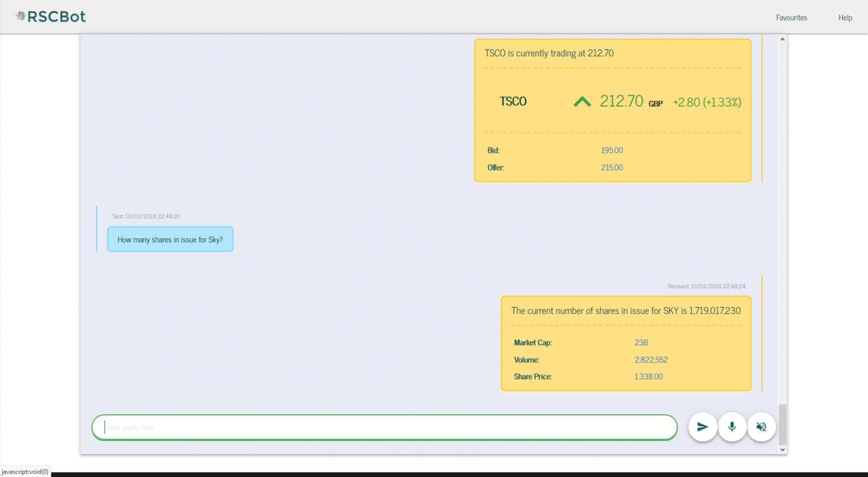Click the SKY shares in issue response text
Image resolution: width=868 pixels, height=477 pixels.
pyautogui.click(x=626, y=311)
